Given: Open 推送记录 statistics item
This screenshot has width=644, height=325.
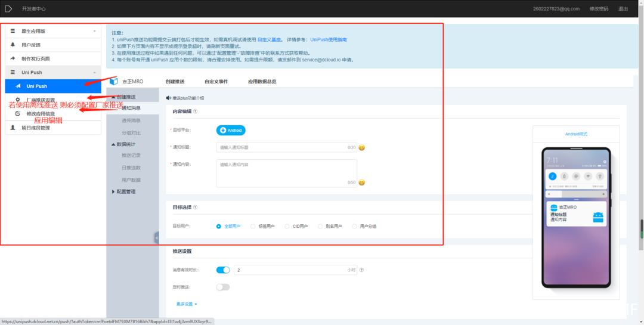Looking at the screenshot, I should pyautogui.click(x=132, y=155).
